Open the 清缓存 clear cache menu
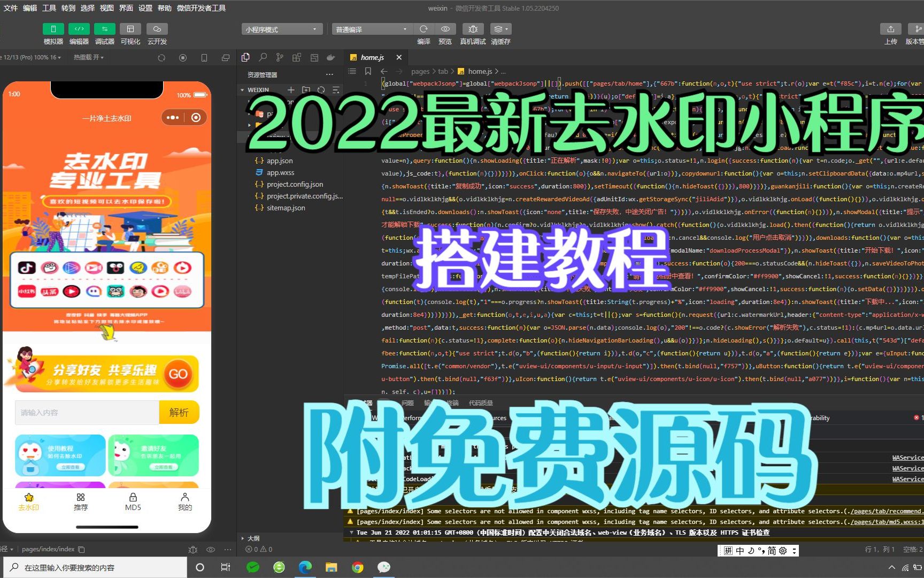The width and height of the screenshot is (924, 578). point(500,29)
